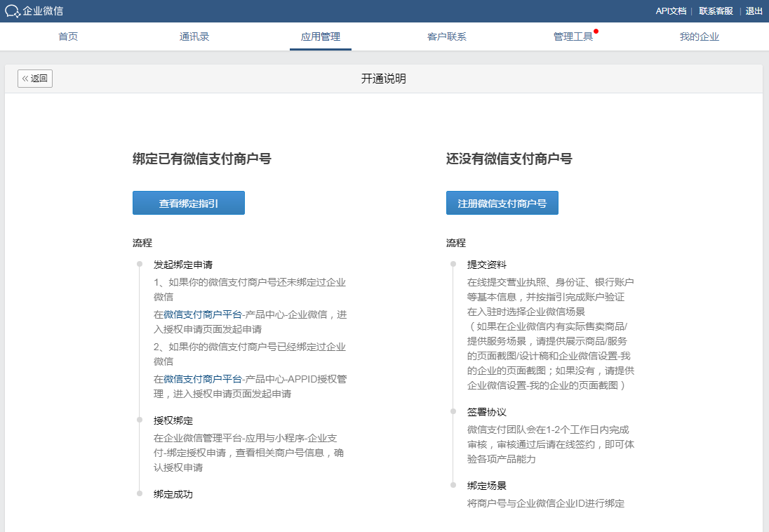This screenshot has height=532, width=769.
Task: Open 微信支付商户平台 link before 产品中心-企业微信
Action: click(203, 314)
